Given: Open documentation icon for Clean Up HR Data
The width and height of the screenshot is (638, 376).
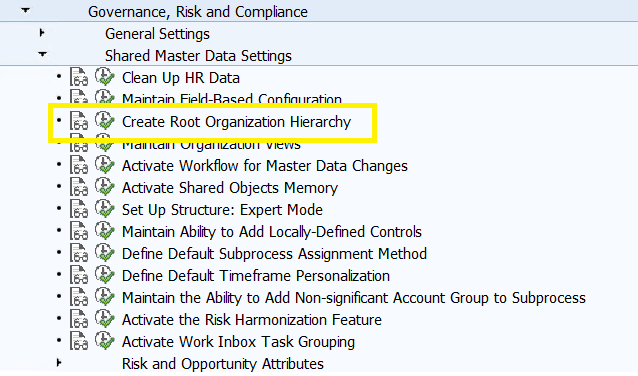Looking at the screenshot, I should pyautogui.click(x=79, y=77).
